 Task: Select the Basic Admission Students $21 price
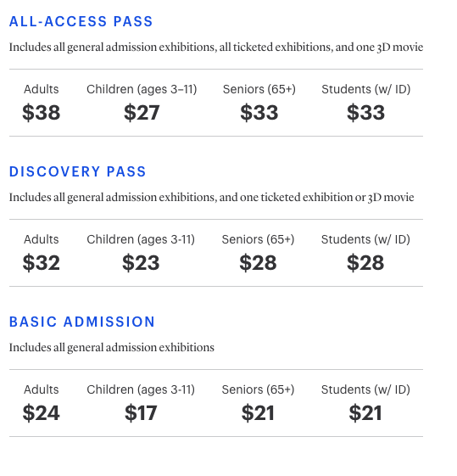365,413
